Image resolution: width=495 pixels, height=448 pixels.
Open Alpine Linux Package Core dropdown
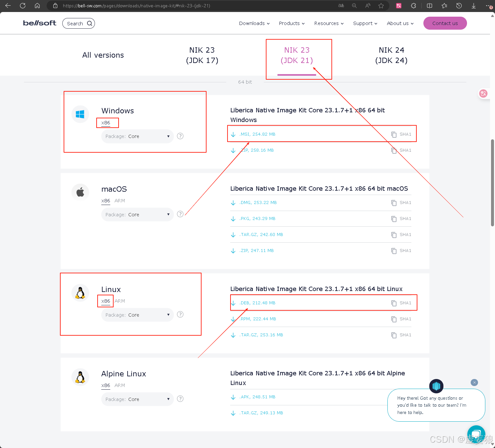(137, 399)
